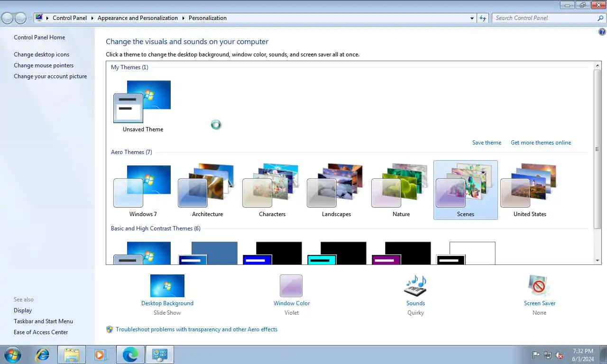Click the Back navigation arrow button
Image resolution: width=607 pixels, height=364 pixels.
pos(8,18)
